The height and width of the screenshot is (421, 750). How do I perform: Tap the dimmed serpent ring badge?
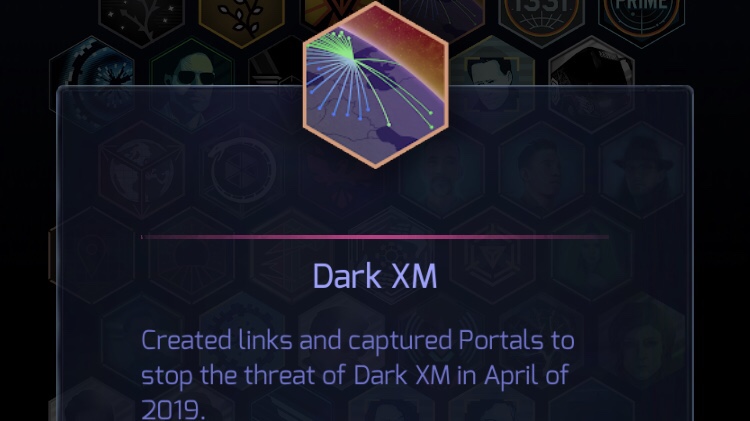(x=242, y=170)
